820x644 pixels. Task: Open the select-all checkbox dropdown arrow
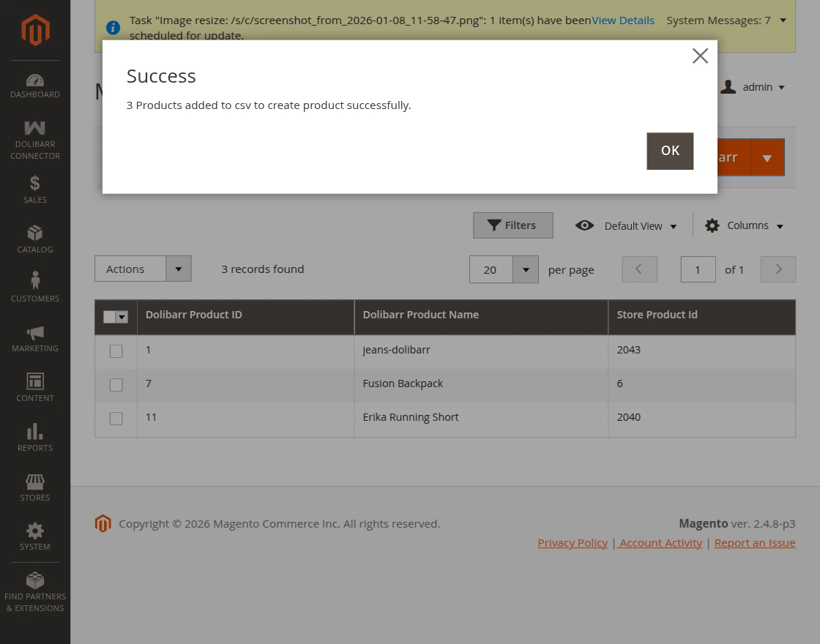(x=122, y=317)
